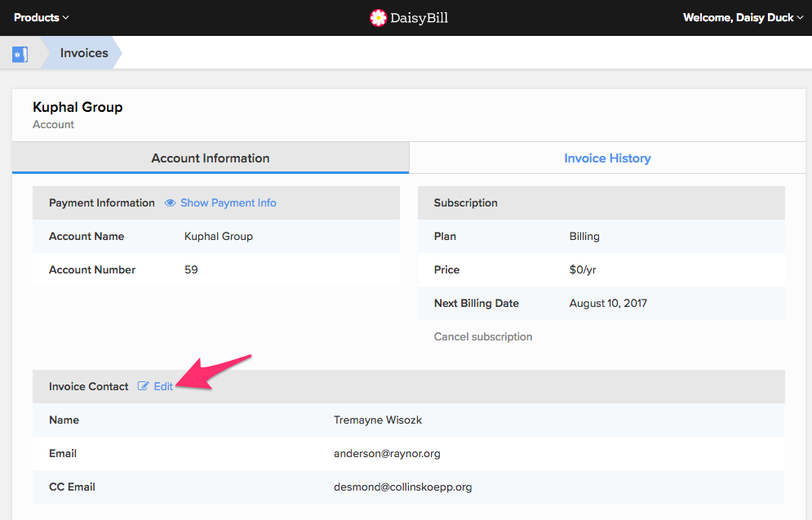
Task: Click the Account Name label
Action: tap(87, 236)
